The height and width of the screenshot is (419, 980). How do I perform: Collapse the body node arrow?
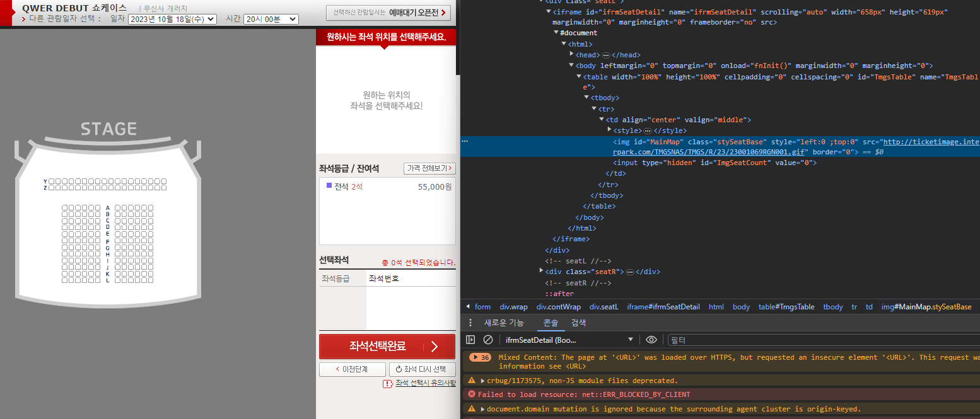571,66
